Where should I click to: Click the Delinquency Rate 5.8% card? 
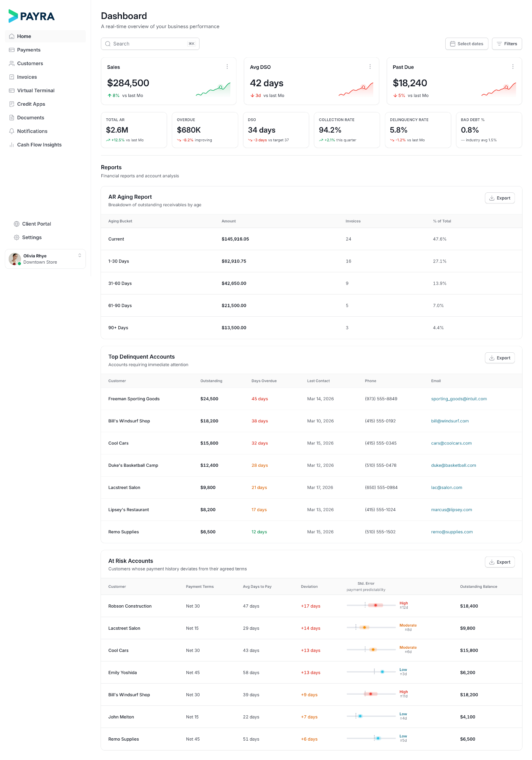(x=418, y=130)
